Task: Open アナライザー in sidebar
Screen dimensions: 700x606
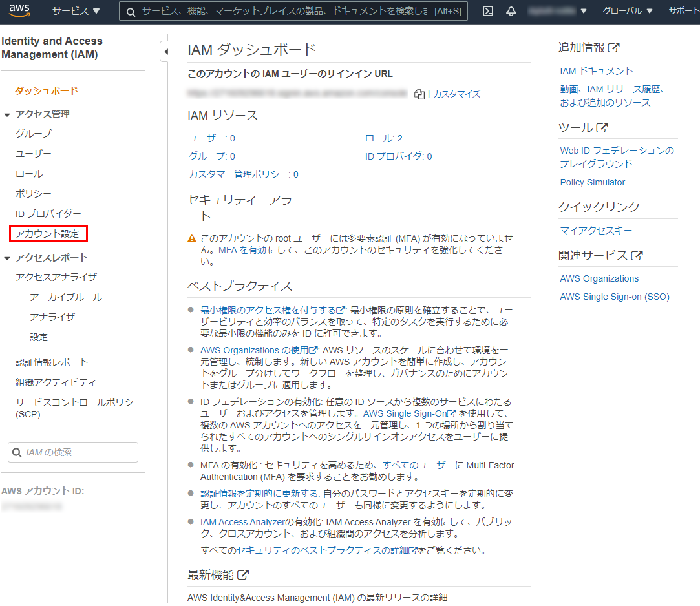Action: [x=57, y=317]
